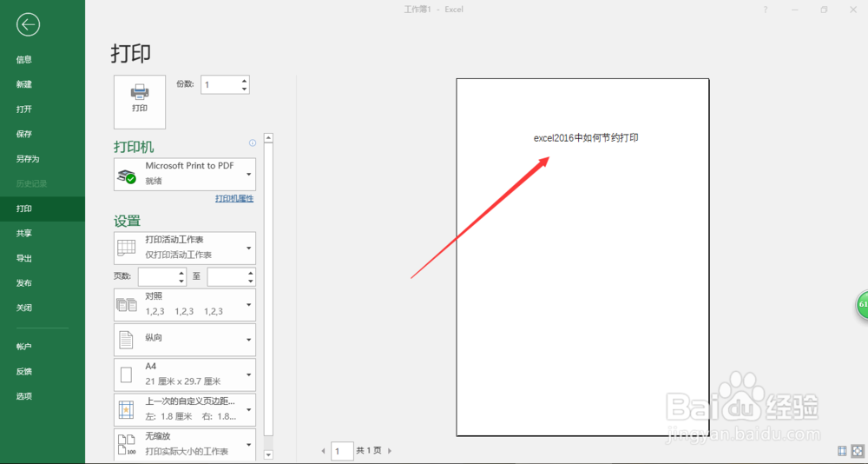Viewport: 868px width, 464px height.
Task: Go to next preview page arrow
Action: click(390, 451)
